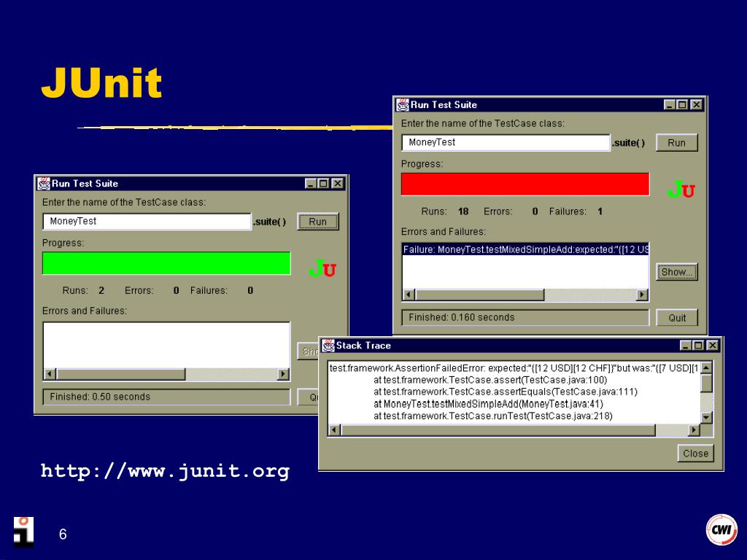Viewport: 747px width, 560px height.
Task: Minimize the Stack Trace window
Action: (x=686, y=345)
